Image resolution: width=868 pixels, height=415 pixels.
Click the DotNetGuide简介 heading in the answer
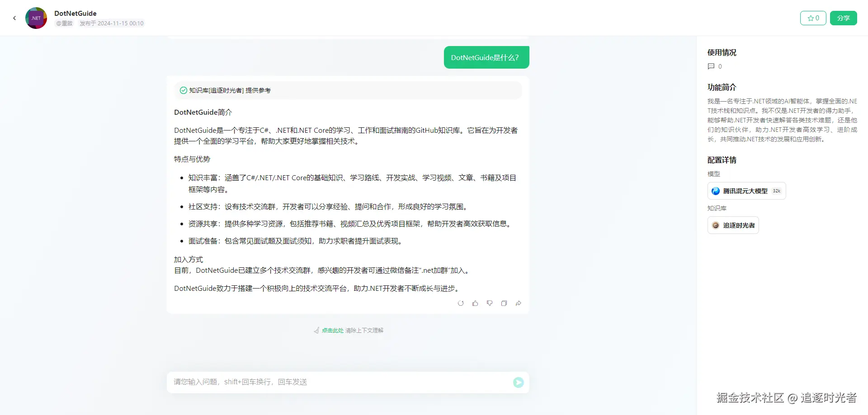pos(203,112)
